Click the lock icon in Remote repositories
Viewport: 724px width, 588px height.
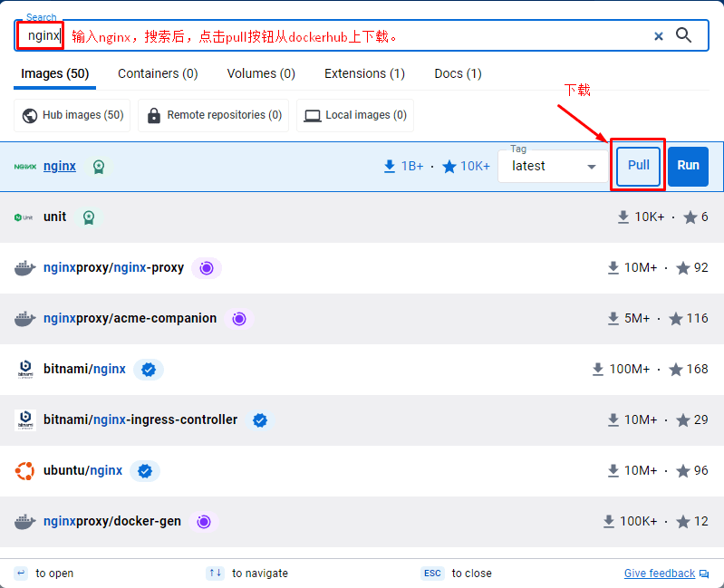154,115
